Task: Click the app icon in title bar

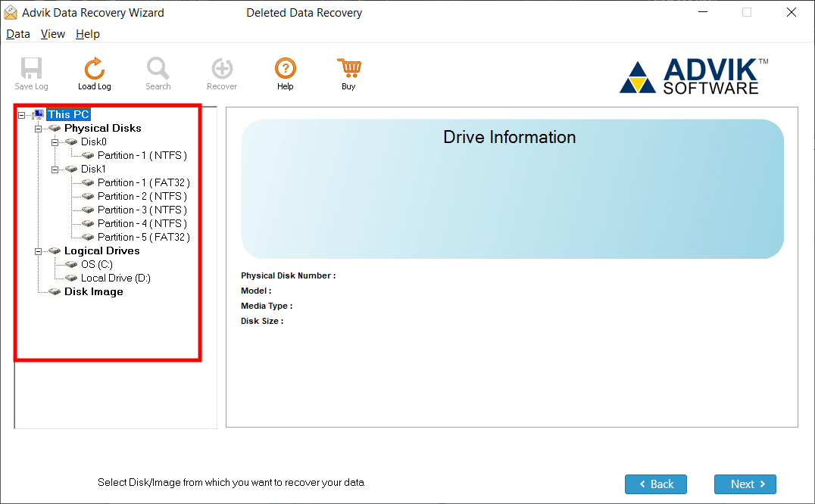Action: pos(11,12)
